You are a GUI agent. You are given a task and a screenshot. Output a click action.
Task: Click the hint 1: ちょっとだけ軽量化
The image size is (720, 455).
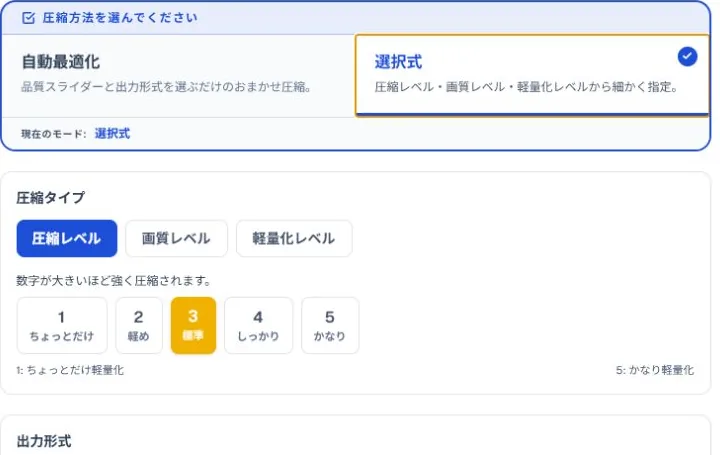pos(70,370)
